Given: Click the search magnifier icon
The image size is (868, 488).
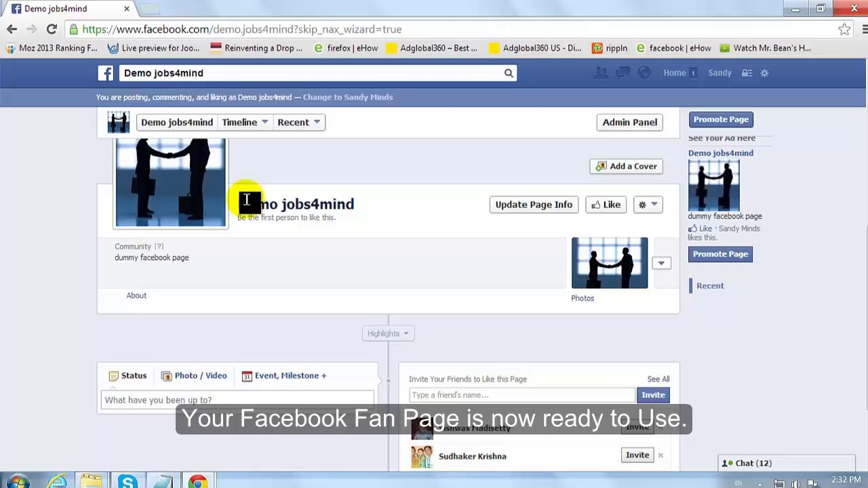Looking at the screenshot, I should pos(509,73).
